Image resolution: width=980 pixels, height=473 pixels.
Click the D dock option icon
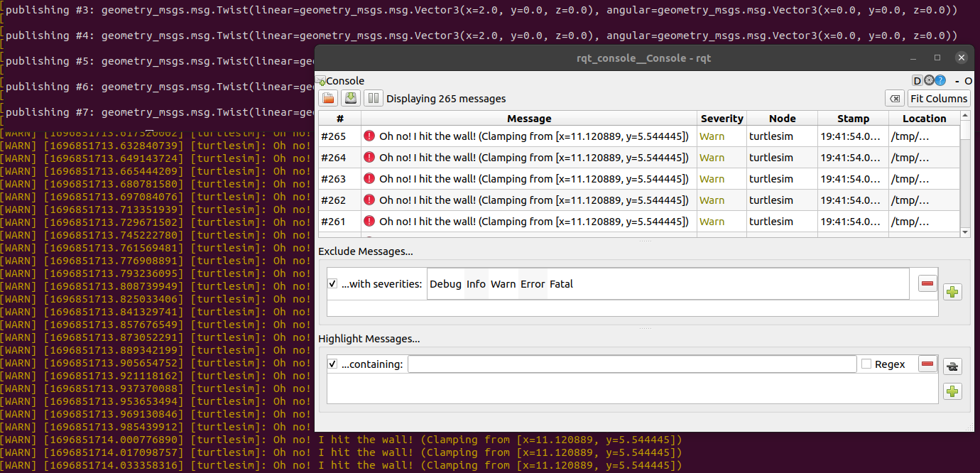(917, 81)
